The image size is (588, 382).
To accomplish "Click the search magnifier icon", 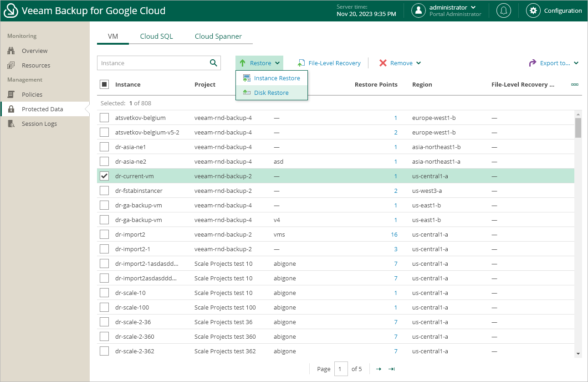I will tap(213, 63).
